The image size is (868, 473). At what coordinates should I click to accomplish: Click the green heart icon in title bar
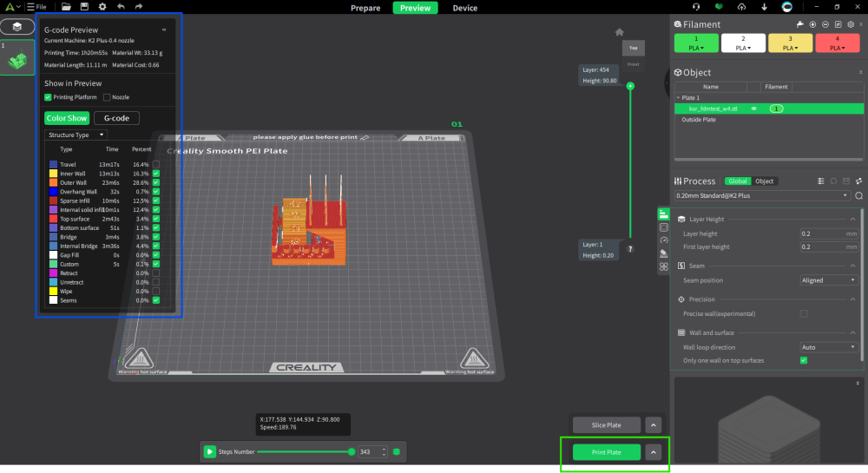click(719, 7)
